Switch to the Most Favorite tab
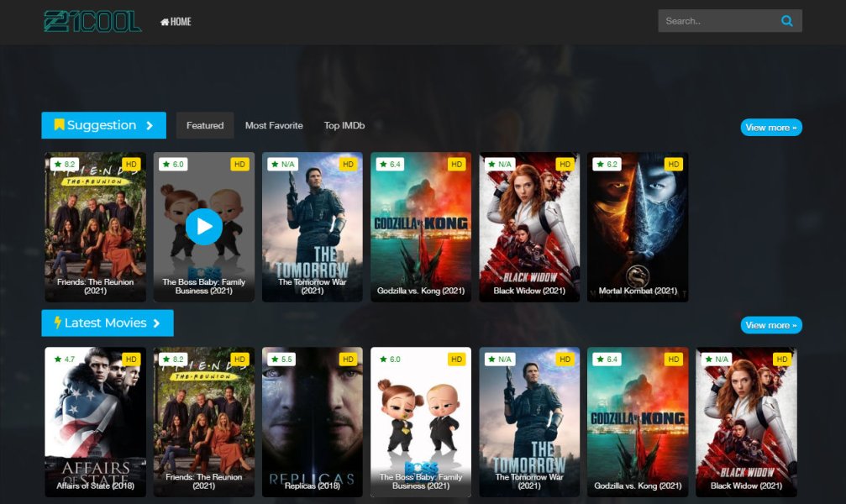This screenshot has width=846, height=504. pos(274,125)
